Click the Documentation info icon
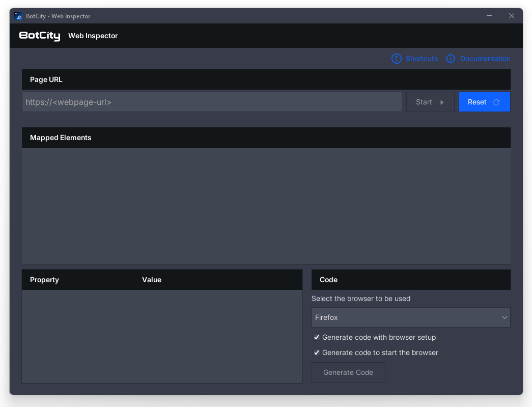Image resolution: width=532 pixels, height=407 pixels. (x=451, y=59)
